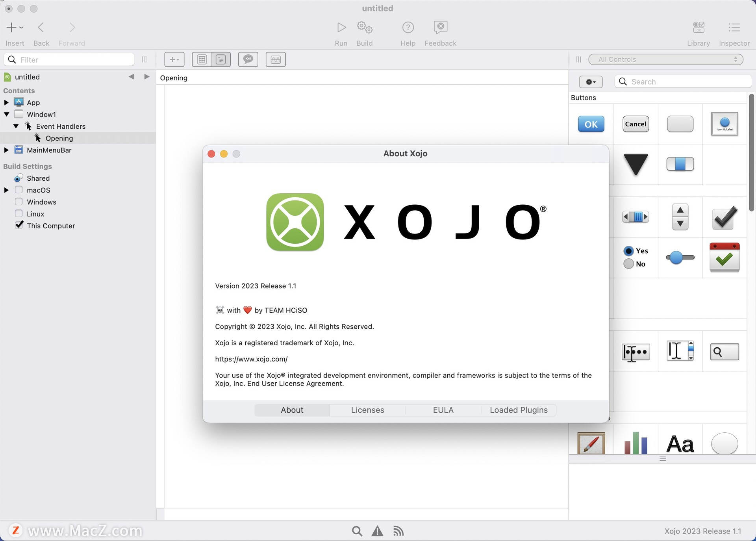Show the Inspector panel
The width and height of the screenshot is (756, 541).
(734, 33)
